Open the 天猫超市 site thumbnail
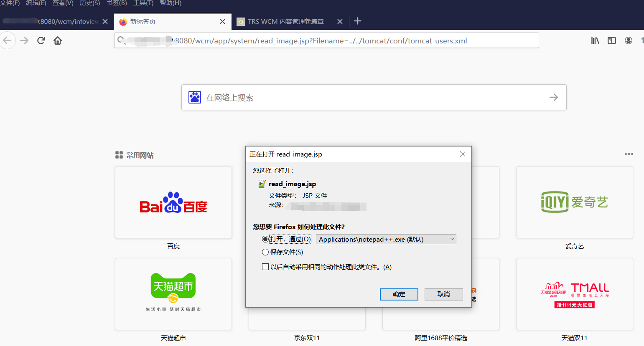This screenshot has height=346, width=644. pos(173,294)
